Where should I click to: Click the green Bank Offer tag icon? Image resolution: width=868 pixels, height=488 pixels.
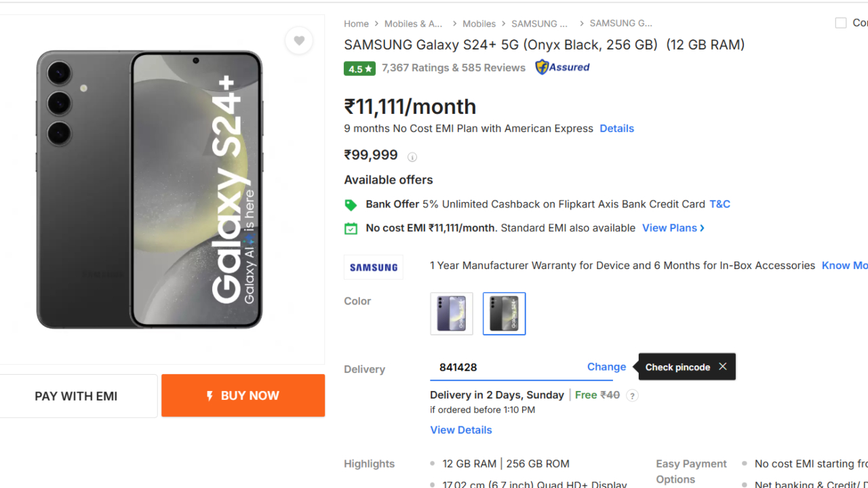pos(351,205)
